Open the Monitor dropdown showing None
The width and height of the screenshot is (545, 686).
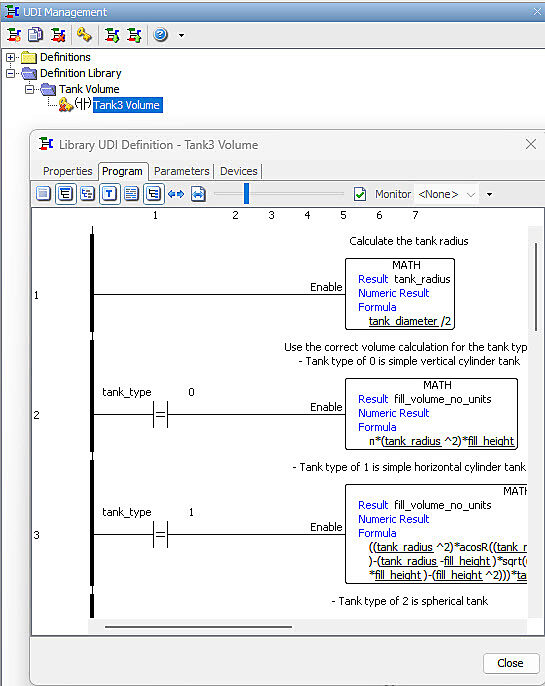click(x=446, y=194)
